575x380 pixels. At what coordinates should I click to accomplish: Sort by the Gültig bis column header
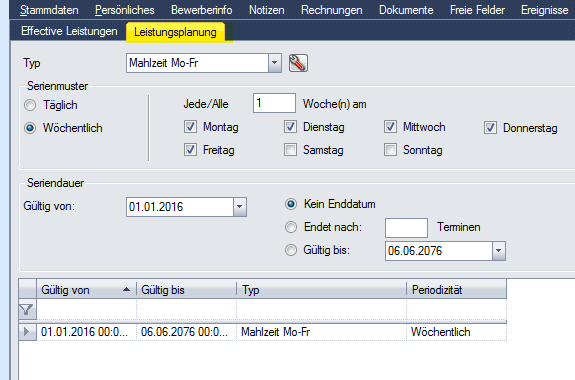coord(187,290)
